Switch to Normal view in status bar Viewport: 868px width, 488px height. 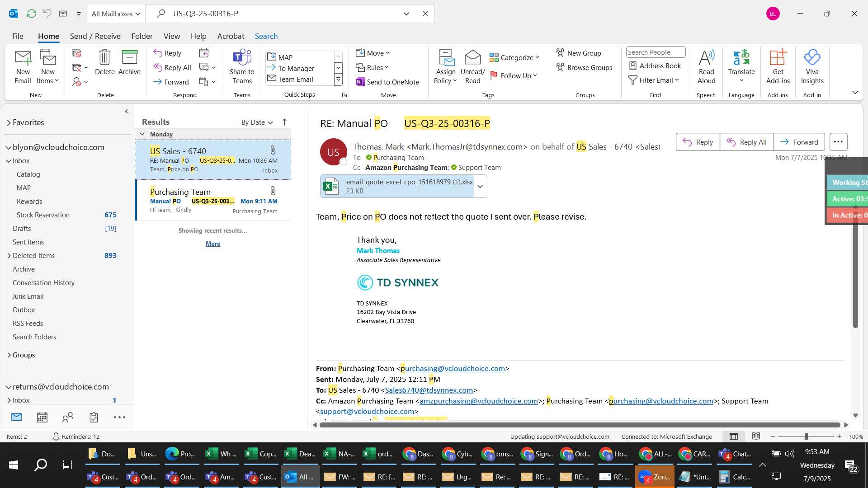734,436
